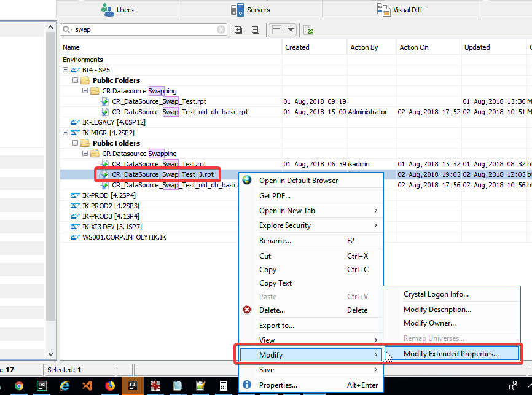Click left panel scroll down arrow
The image size is (532, 395).
(50, 354)
